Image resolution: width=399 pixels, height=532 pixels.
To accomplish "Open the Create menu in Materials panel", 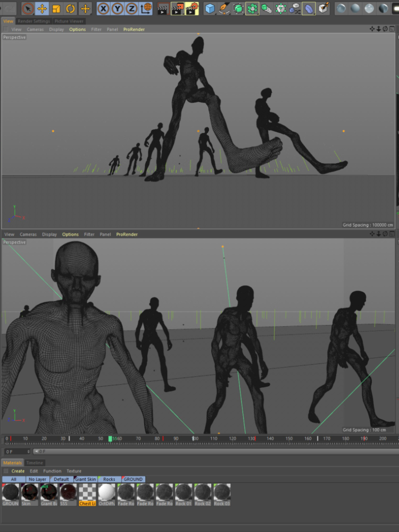I will (18, 471).
